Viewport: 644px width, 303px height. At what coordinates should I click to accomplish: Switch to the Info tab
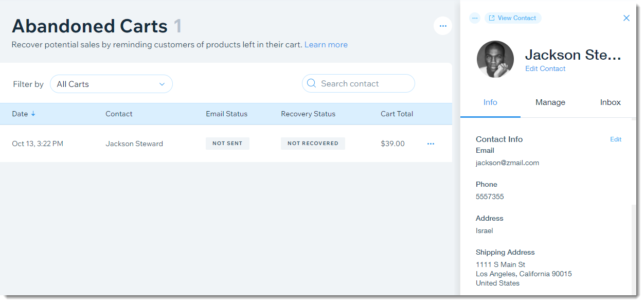tap(490, 102)
